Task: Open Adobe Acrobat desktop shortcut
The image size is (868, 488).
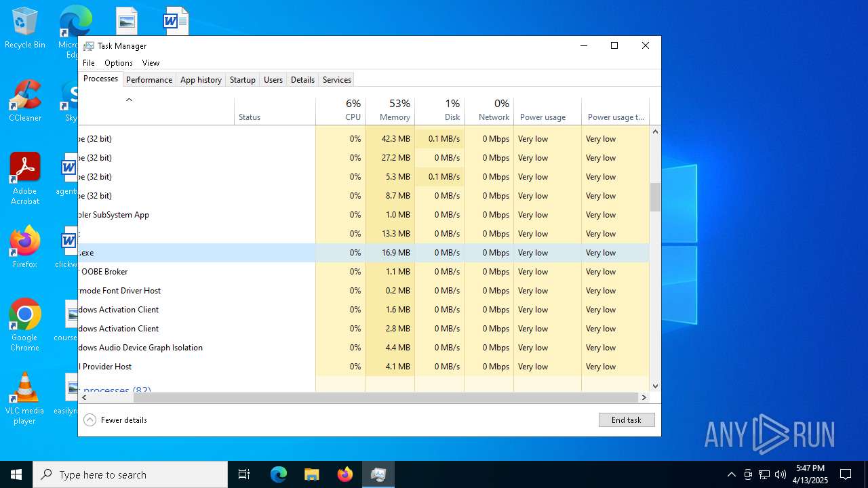Action: coord(25,178)
